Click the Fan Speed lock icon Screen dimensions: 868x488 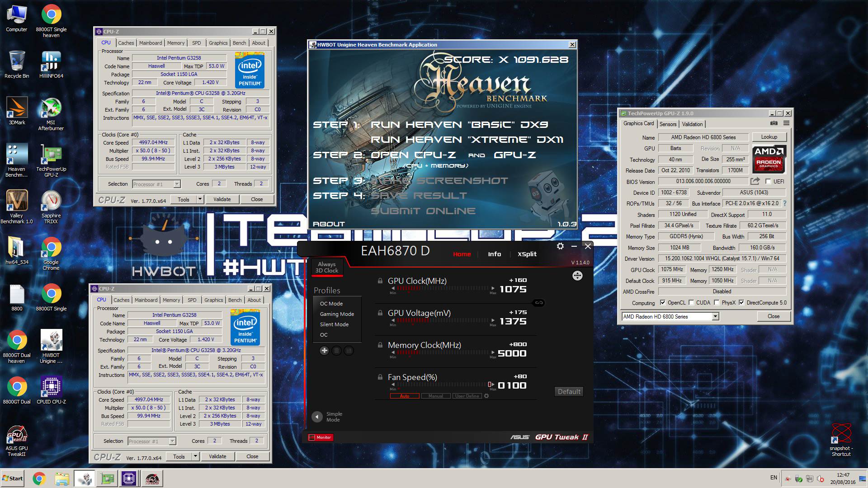tap(380, 377)
